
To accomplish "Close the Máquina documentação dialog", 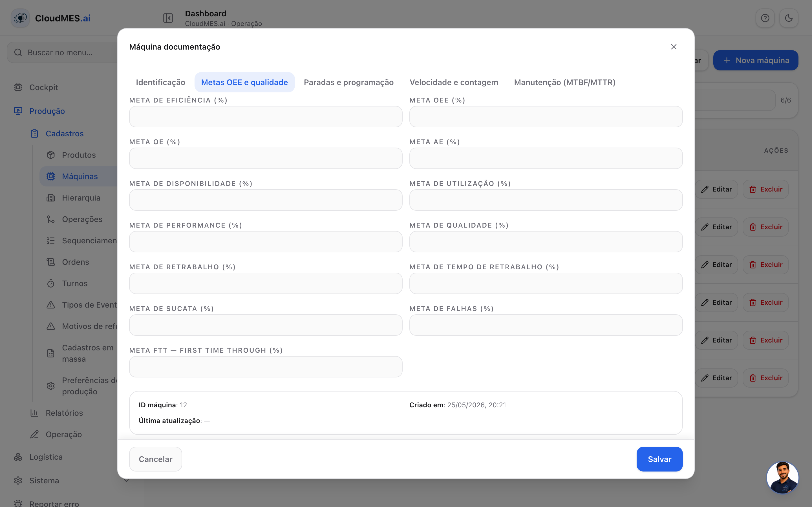I will (x=673, y=46).
